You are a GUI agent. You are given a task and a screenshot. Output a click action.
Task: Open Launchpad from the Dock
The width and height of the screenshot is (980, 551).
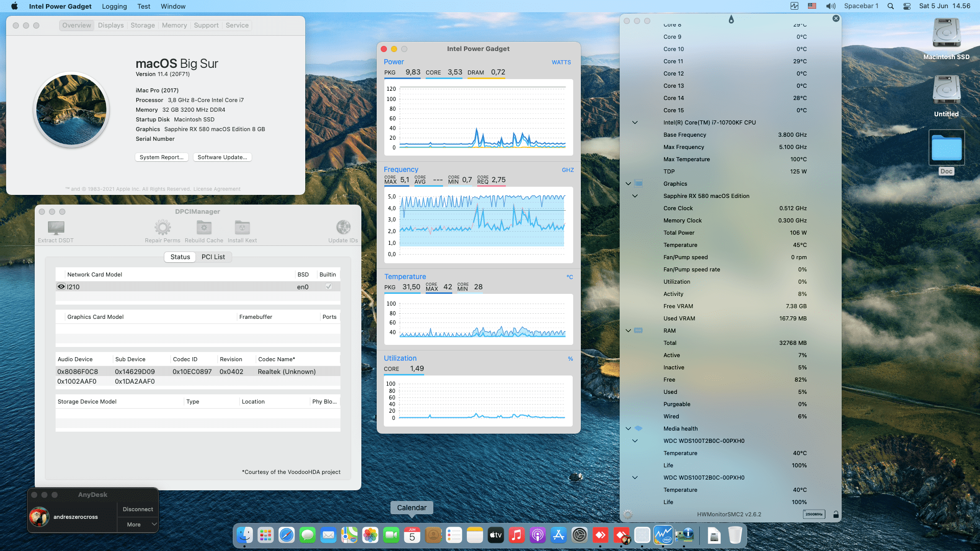click(x=265, y=535)
